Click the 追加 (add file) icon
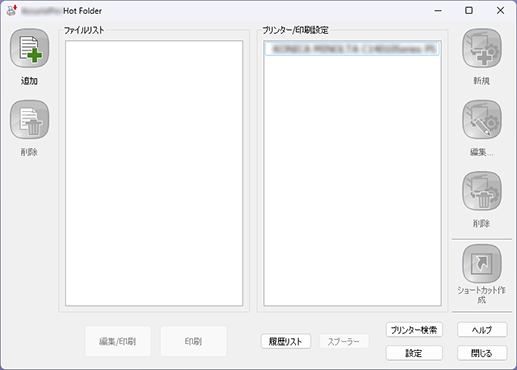Screen dimensions: 517x370 pos(29,48)
